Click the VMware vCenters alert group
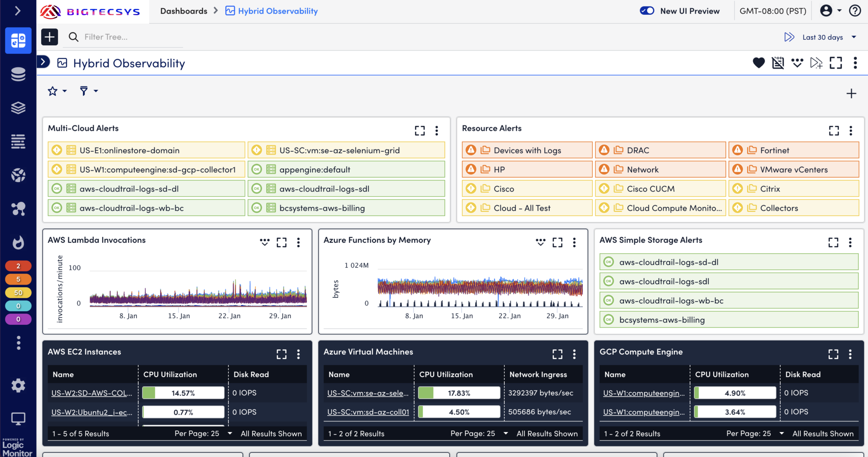 click(x=793, y=169)
